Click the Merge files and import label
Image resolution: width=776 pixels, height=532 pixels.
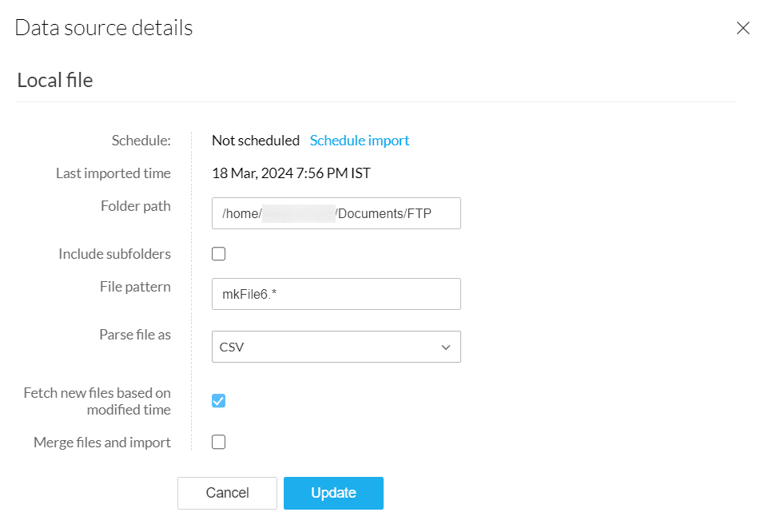[102, 442]
